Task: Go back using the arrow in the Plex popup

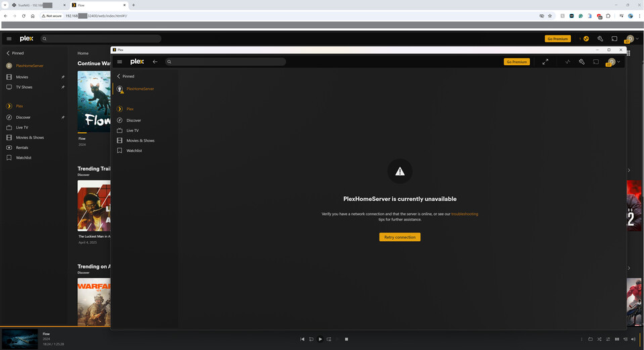Action: [x=155, y=62]
